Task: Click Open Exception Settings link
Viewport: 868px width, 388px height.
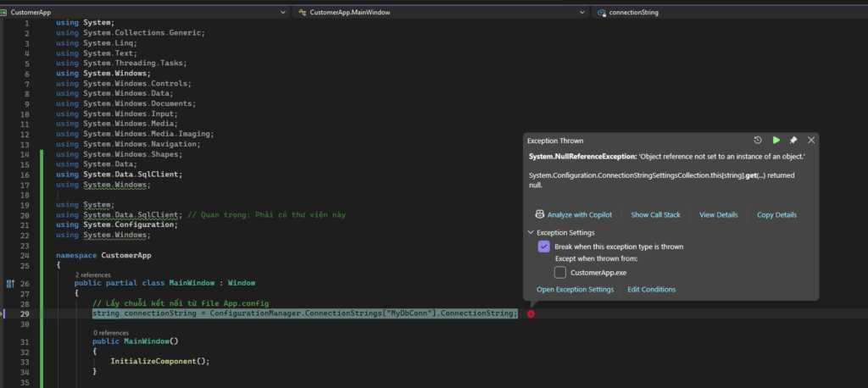Action: coord(575,290)
